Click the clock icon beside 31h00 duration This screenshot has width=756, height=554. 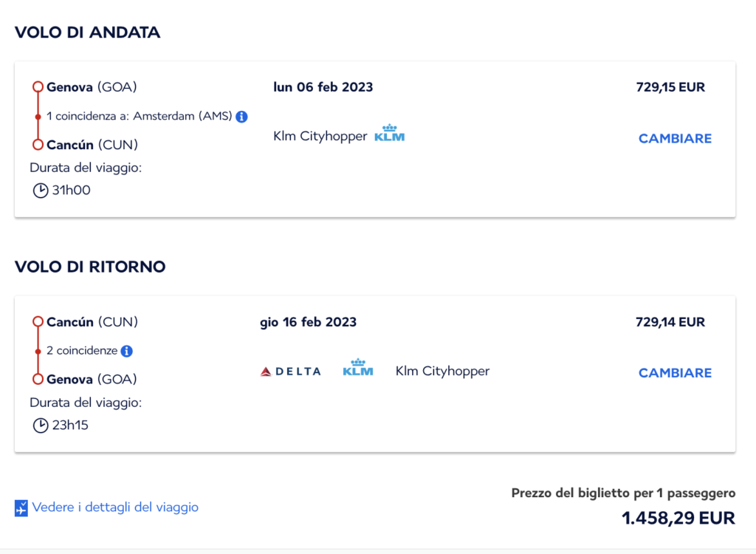point(41,191)
